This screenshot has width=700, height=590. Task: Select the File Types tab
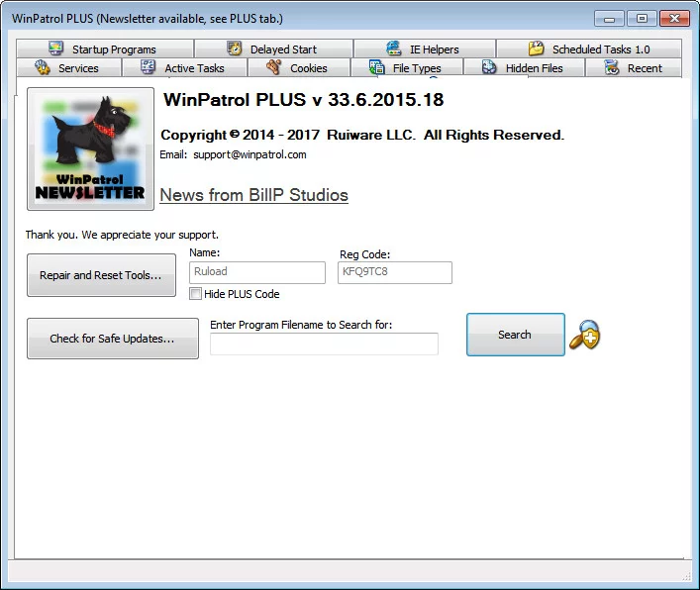[x=407, y=68]
